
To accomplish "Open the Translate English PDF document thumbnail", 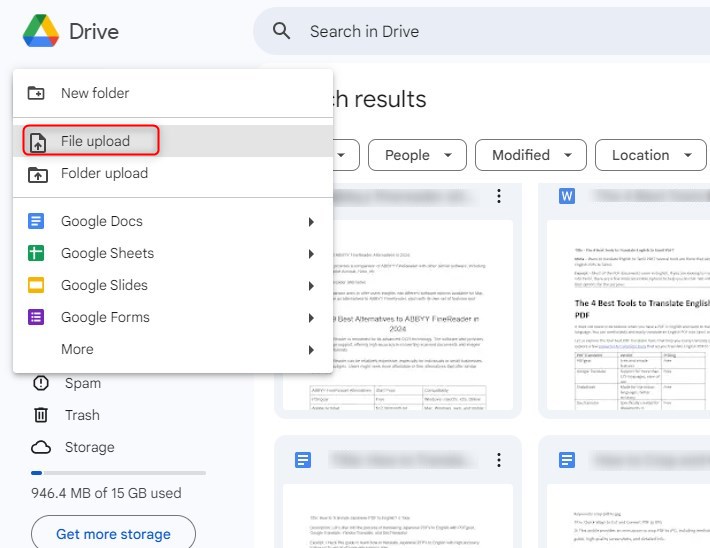I will pos(628,315).
